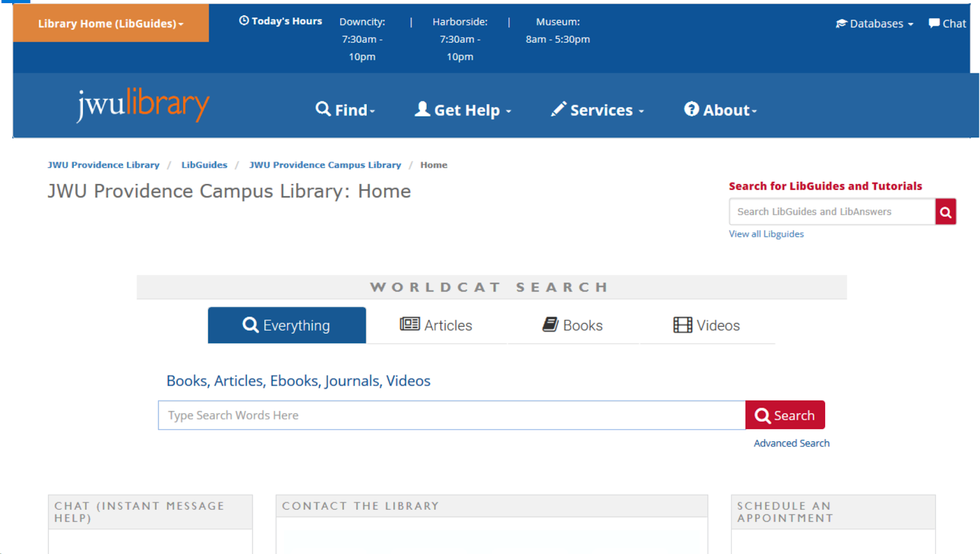Click the Chat speech bubble icon

coord(934,23)
